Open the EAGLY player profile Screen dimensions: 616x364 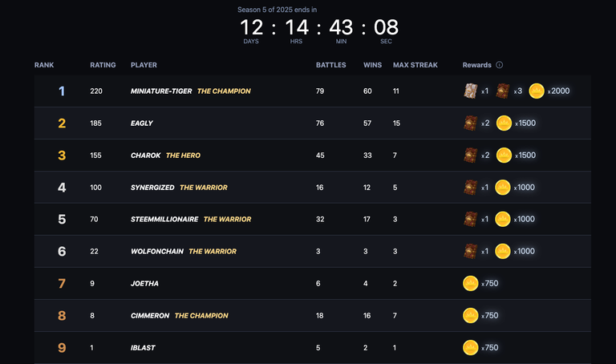click(142, 123)
